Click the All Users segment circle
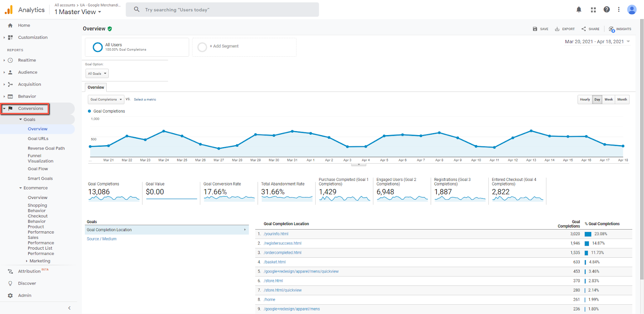The height and width of the screenshot is (314, 644). pos(97,47)
